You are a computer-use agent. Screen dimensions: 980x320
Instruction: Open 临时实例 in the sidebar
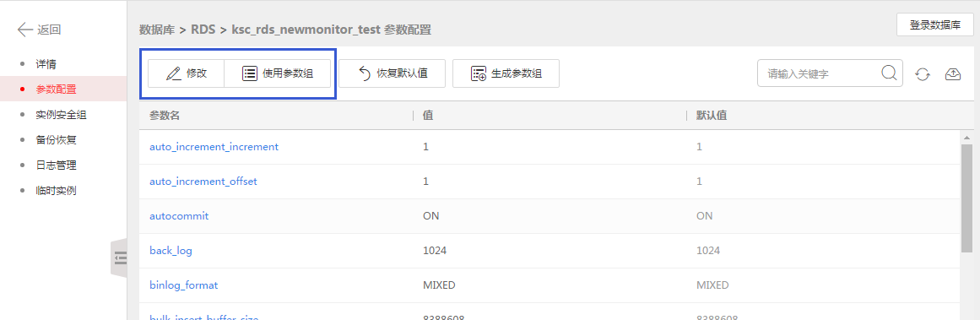click(57, 191)
